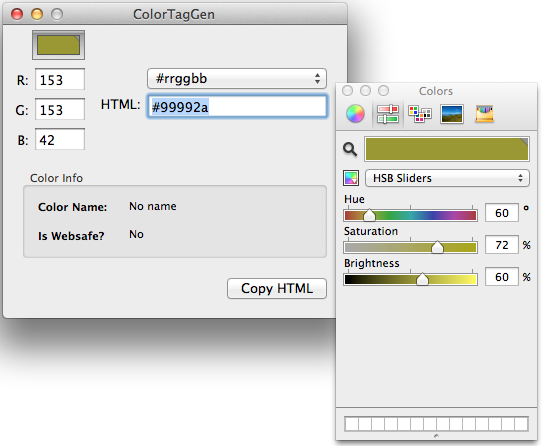This screenshot has height=446, width=544.
Task: Click the Hue slider track
Action: point(410,215)
